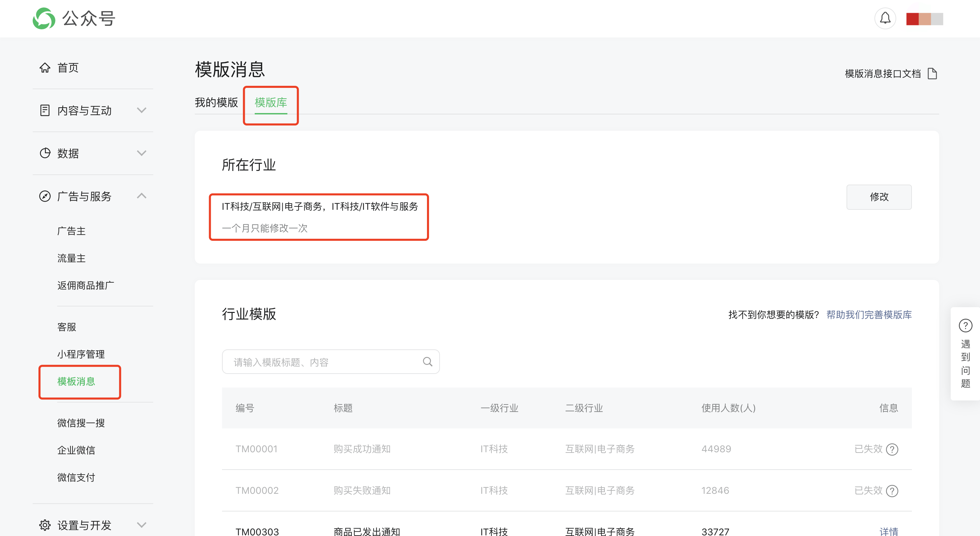Click the WeChat official account logo
The height and width of the screenshot is (536, 980).
point(44,18)
